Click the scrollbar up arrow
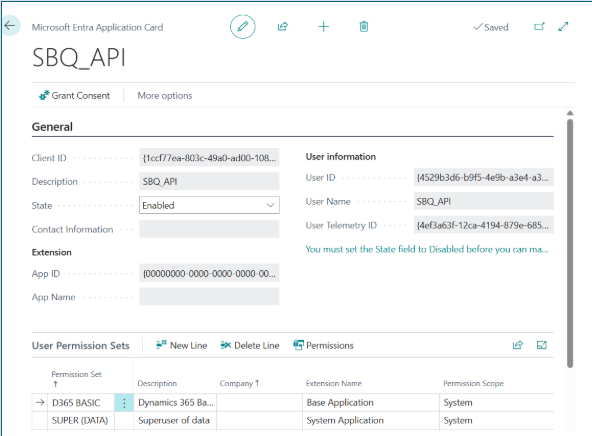 pos(570,113)
